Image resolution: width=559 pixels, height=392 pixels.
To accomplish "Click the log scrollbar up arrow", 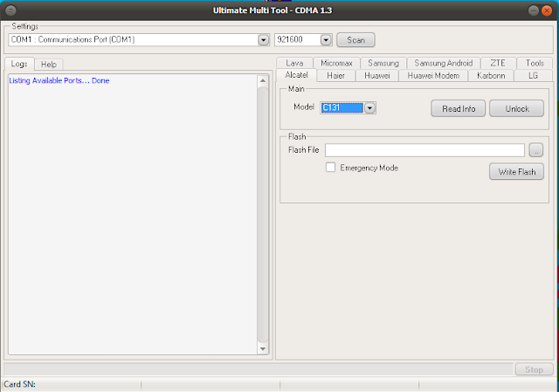I will click(x=263, y=80).
